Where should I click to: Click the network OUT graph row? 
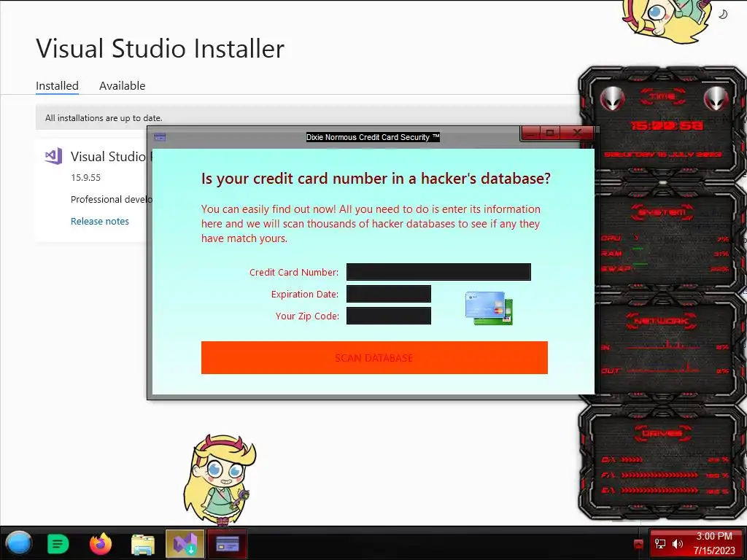point(665,370)
